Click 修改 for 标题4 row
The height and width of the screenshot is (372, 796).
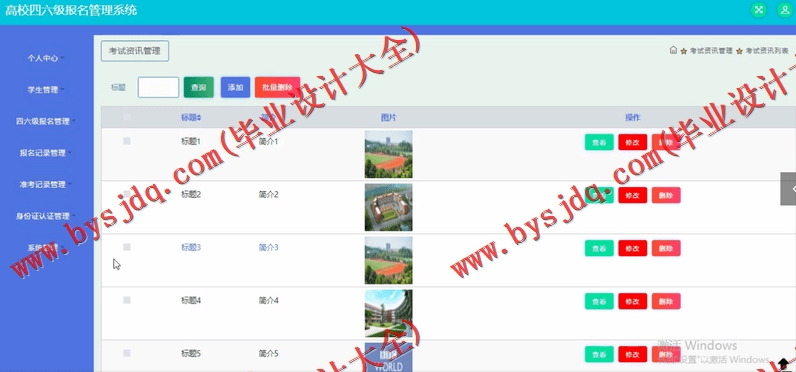[x=633, y=301]
